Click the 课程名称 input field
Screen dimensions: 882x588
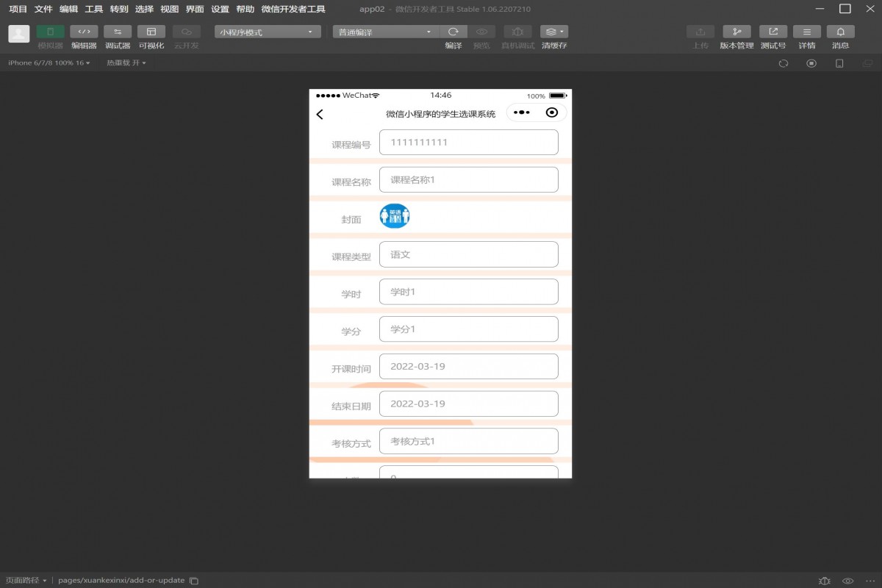pyautogui.click(x=468, y=180)
